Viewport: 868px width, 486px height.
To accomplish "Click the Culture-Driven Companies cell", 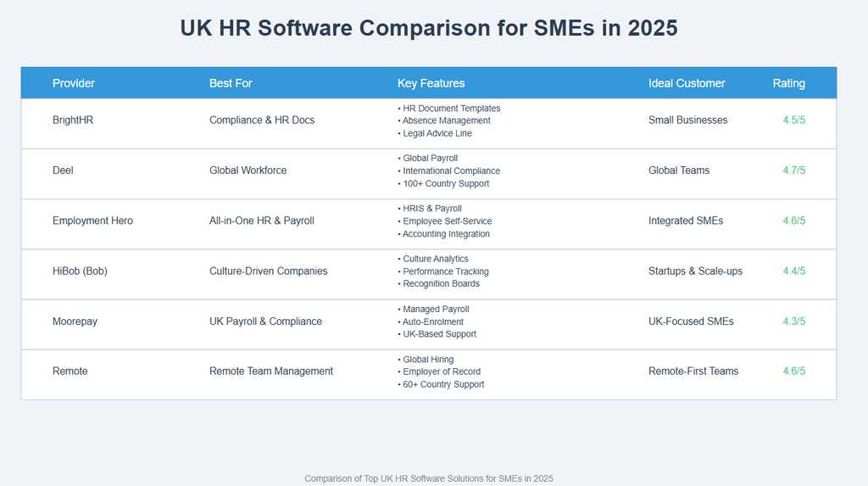I will pos(269,271).
